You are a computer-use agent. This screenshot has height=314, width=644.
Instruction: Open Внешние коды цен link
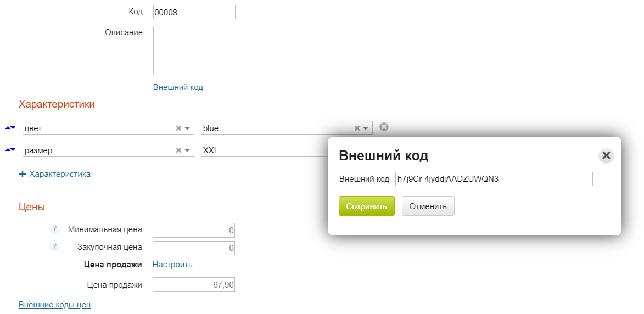(x=54, y=305)
